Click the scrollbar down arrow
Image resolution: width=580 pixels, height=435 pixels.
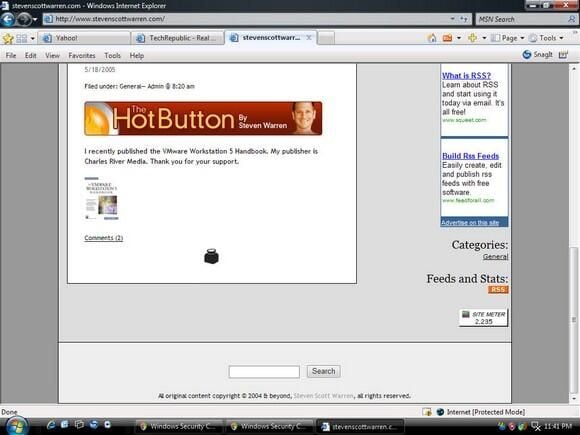tap(574, 399)
